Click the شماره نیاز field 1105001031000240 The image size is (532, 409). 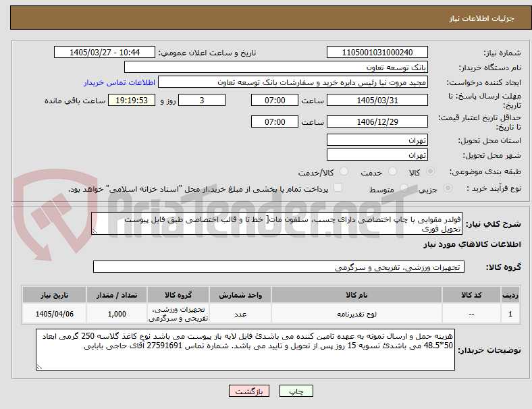(x=377, y=52)
